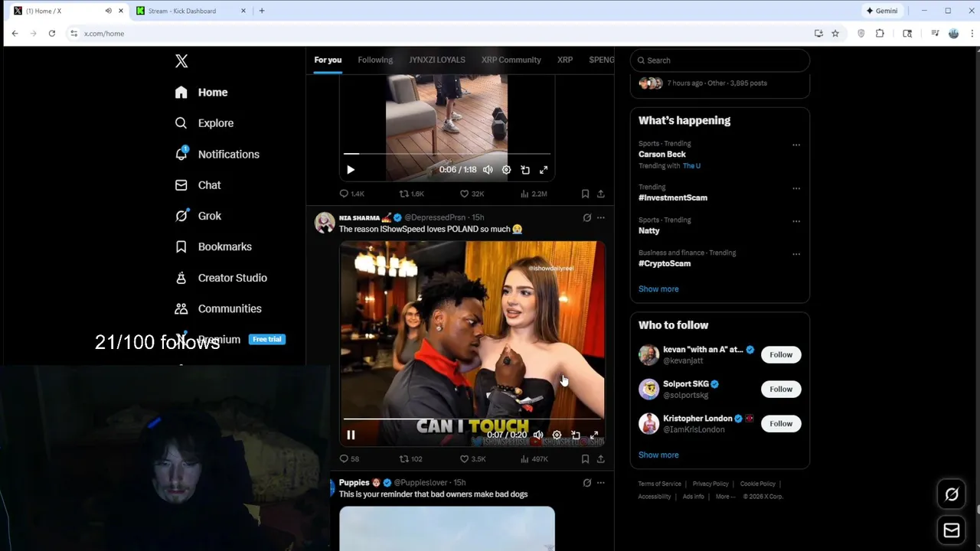
Task: Open the floating messages envelope button
Action: (952, 530)
